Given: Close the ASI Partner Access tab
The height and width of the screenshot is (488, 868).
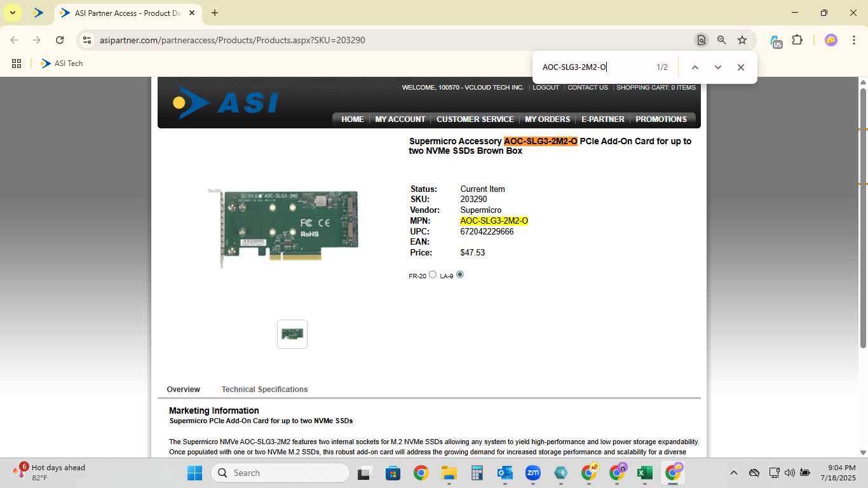Looking at the screenshot, I should [192, 13].
